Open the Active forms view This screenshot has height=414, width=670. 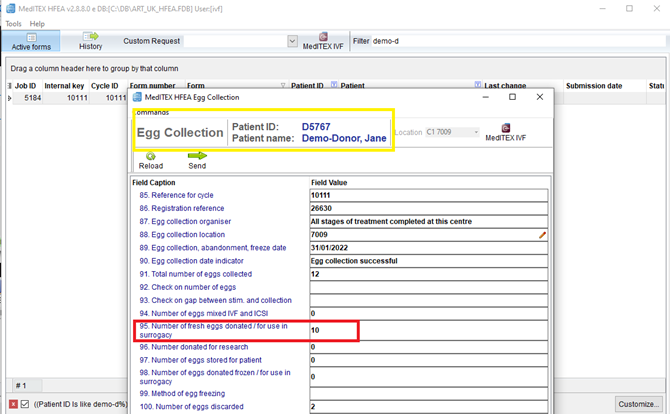click(x=31, y=41)
